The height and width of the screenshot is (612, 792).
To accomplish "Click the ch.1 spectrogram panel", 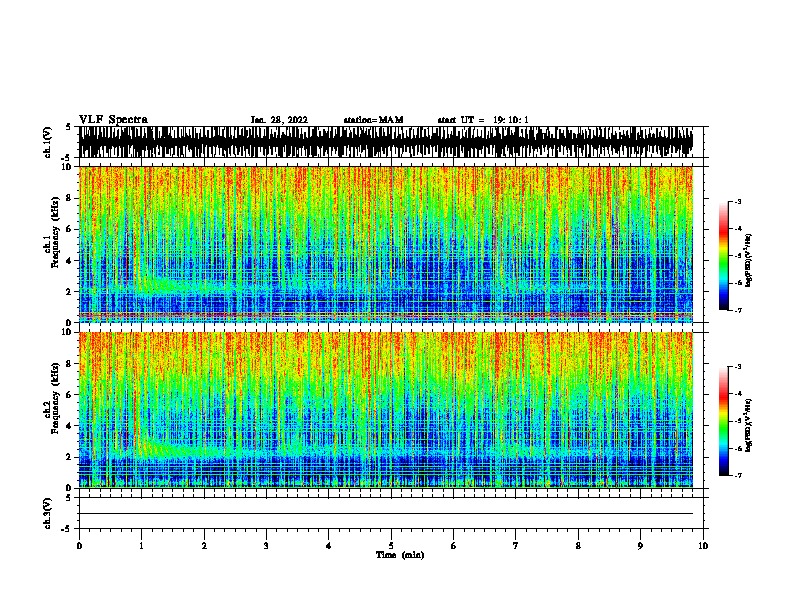I will click(x=386, y=244).
